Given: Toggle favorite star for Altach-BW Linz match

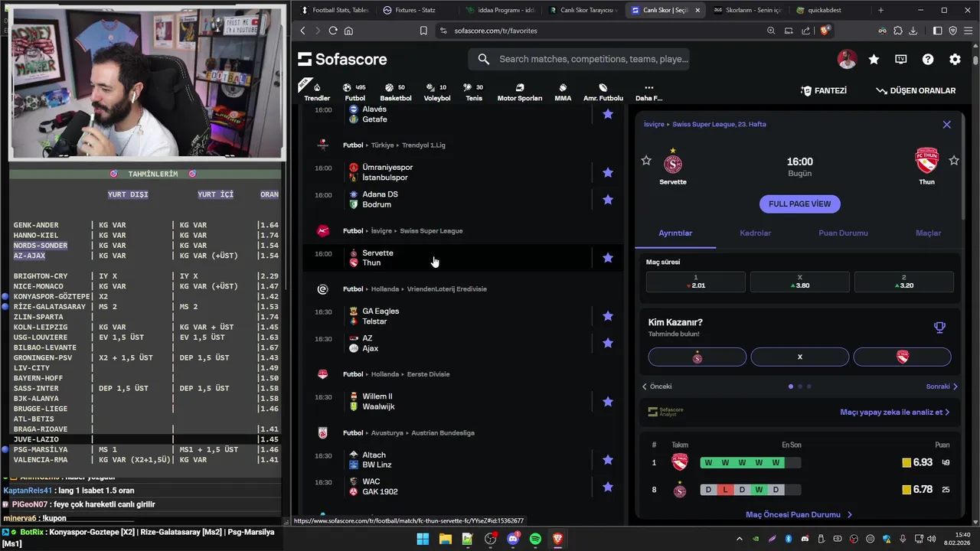Looking at the screenshot, I should point(608,460).
